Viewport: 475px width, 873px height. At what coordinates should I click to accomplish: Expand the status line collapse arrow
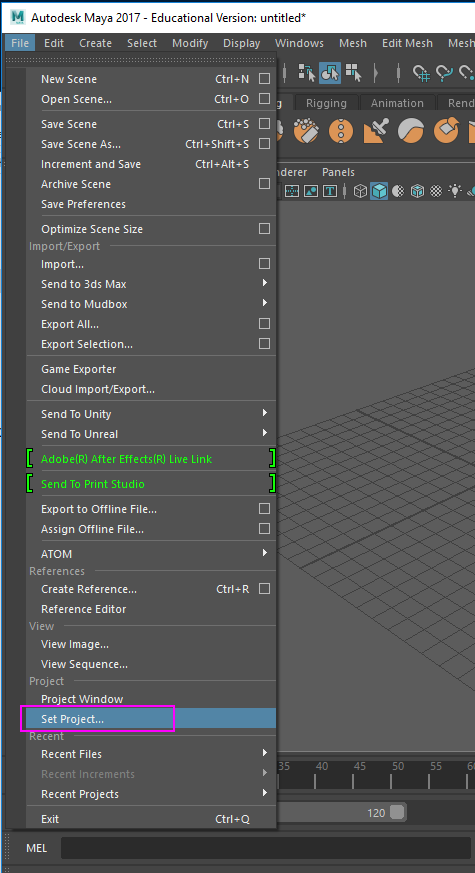[376, 72]
